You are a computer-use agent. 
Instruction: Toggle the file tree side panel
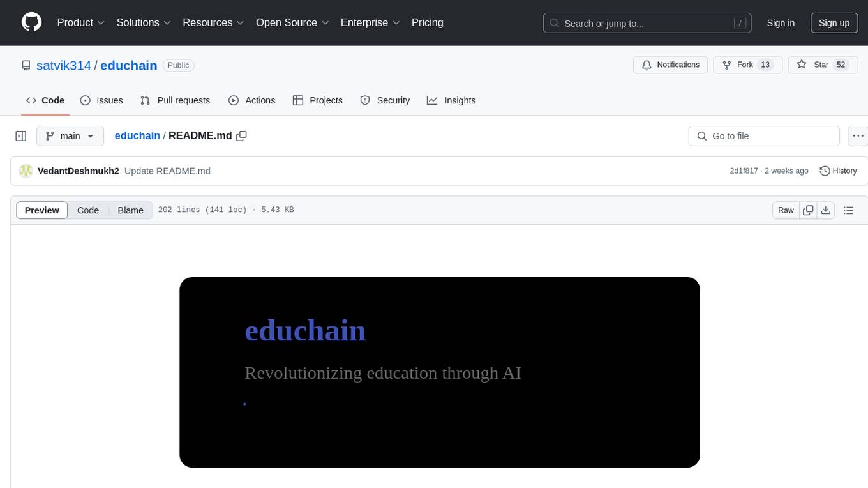(21, 136)
